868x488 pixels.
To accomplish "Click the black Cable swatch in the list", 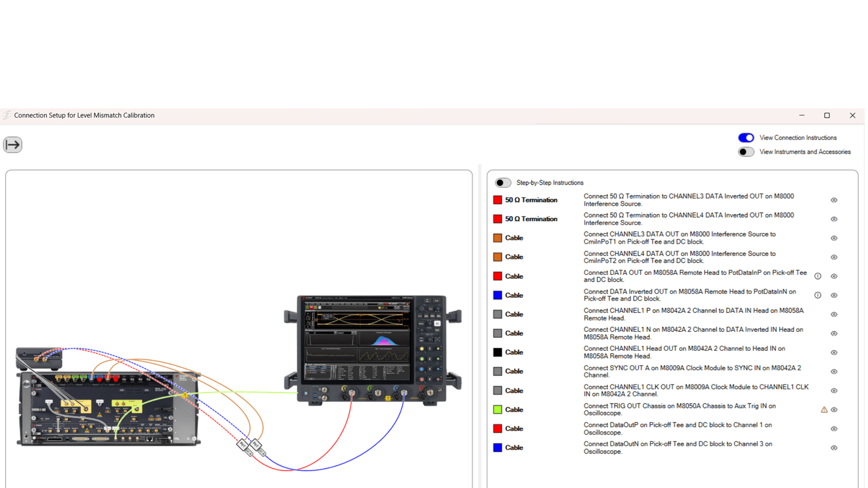I will (x=497, y=352).
